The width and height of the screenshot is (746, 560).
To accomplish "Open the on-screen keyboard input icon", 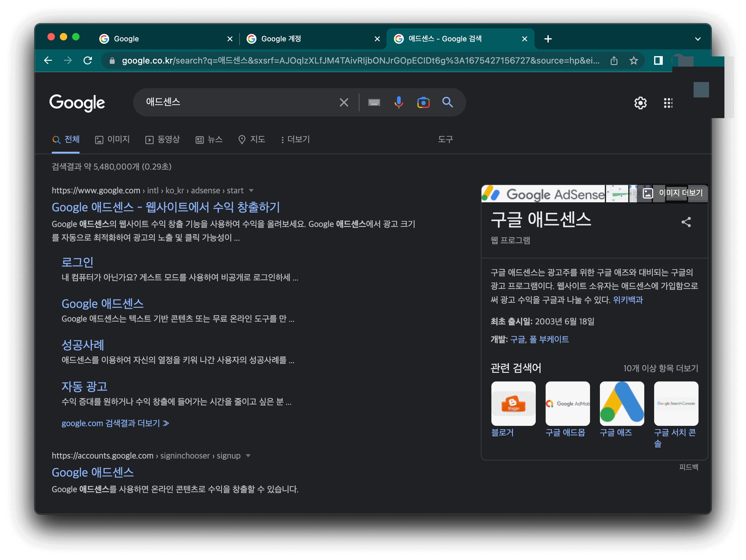I will pos(374,102).
